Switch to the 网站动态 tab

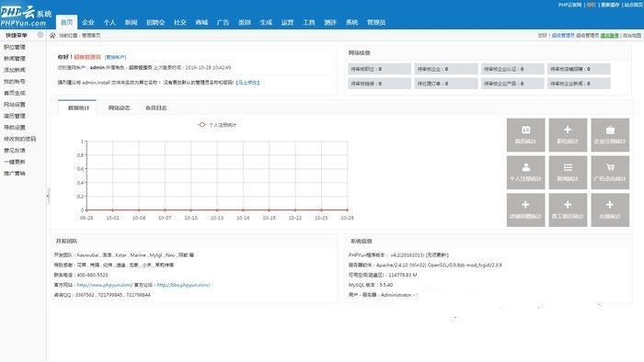click(119, 107)
